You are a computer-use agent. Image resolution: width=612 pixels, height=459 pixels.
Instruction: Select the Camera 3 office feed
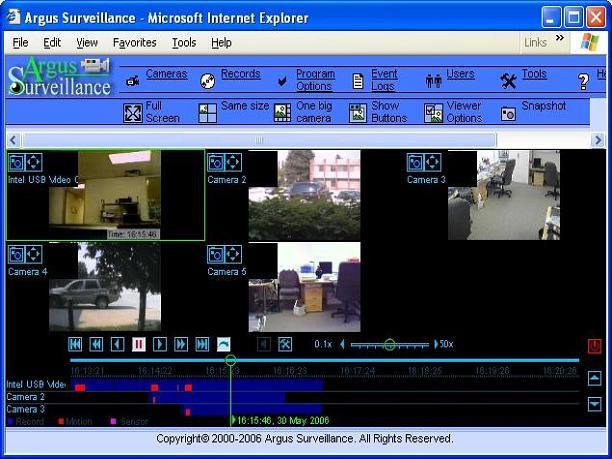[504, 195]
